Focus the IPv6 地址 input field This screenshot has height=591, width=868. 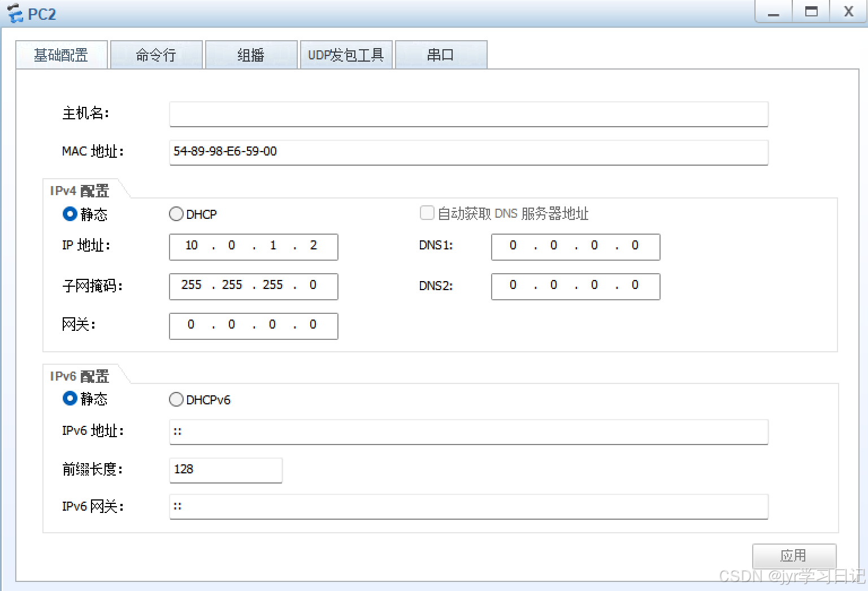tap(468, 432)
